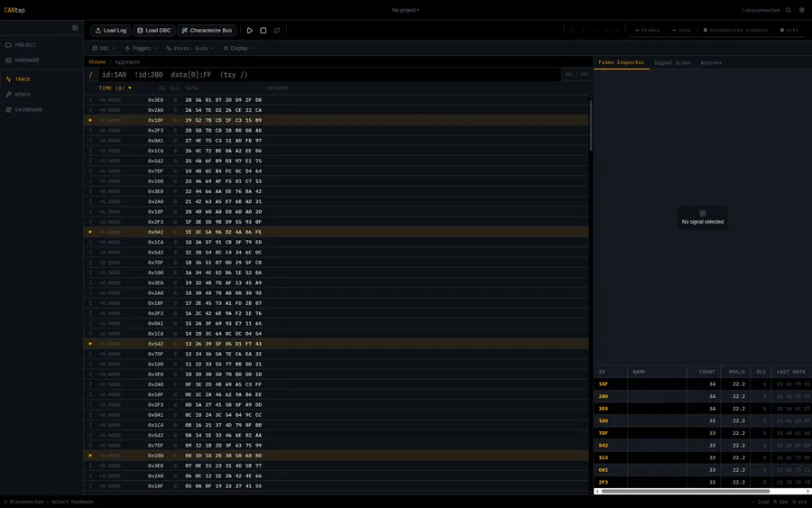
Task: Click the Load Log button
Action: 110,31
